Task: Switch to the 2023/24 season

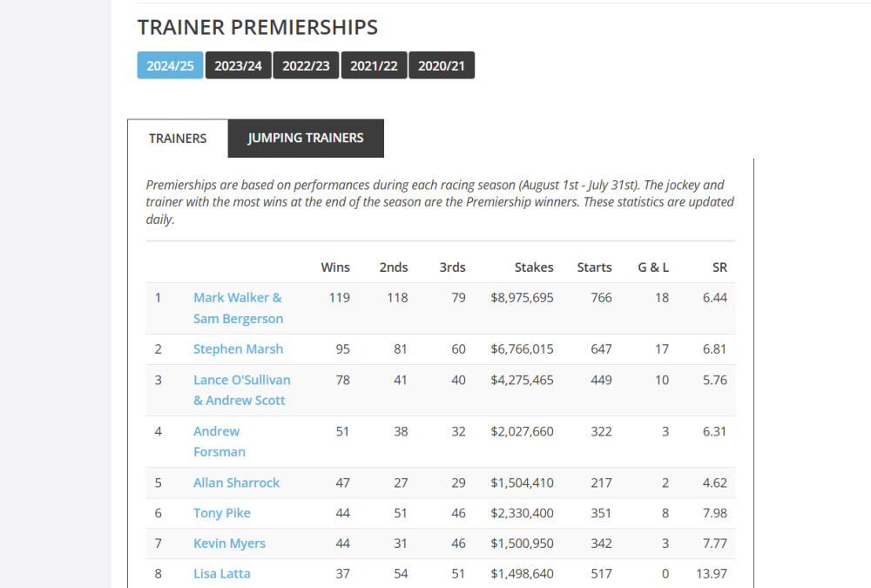Action: coord(239,66)
